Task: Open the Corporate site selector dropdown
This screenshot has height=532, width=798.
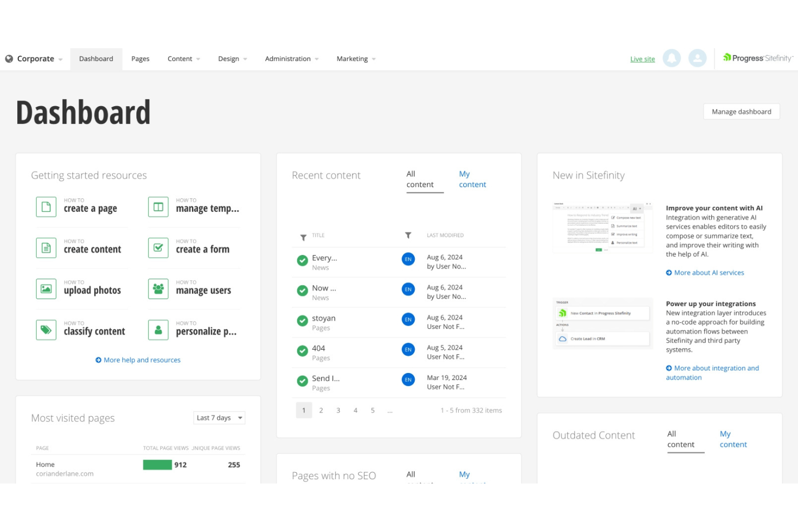Action: (35, 59)
